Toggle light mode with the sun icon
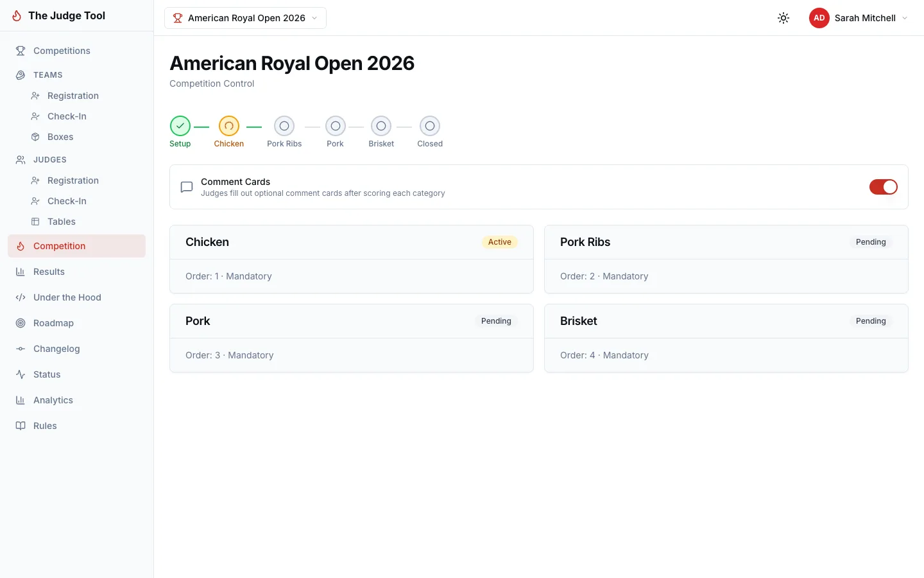The width and height of the screenshot is (924, 578). tap(783, 18)
